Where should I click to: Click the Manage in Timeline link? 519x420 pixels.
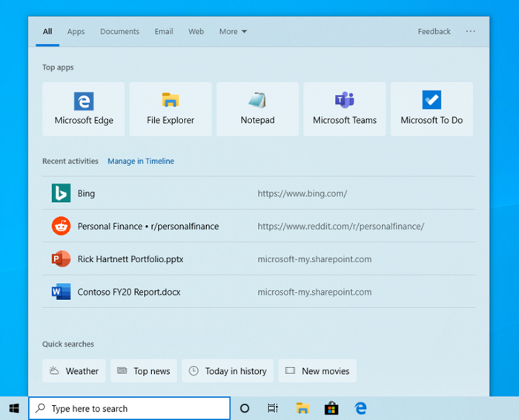click(x=141, y=161)
